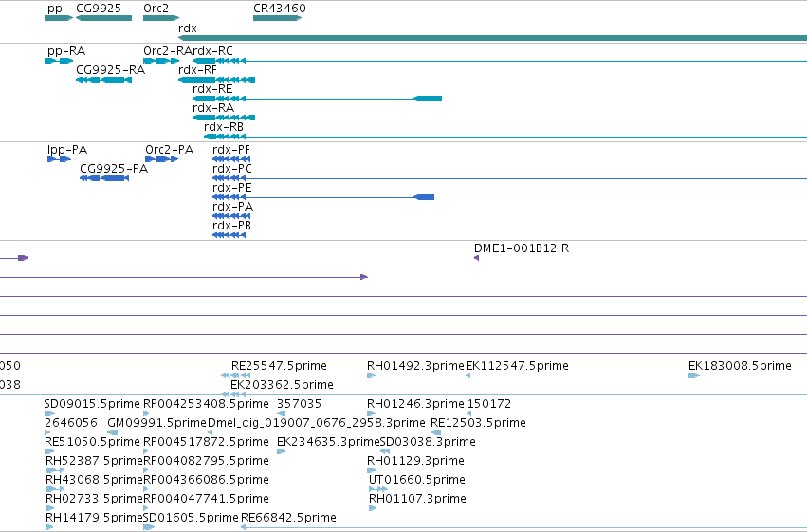
Task: Select the rdx-PE protein feature
Action: [x=323, y=197]
